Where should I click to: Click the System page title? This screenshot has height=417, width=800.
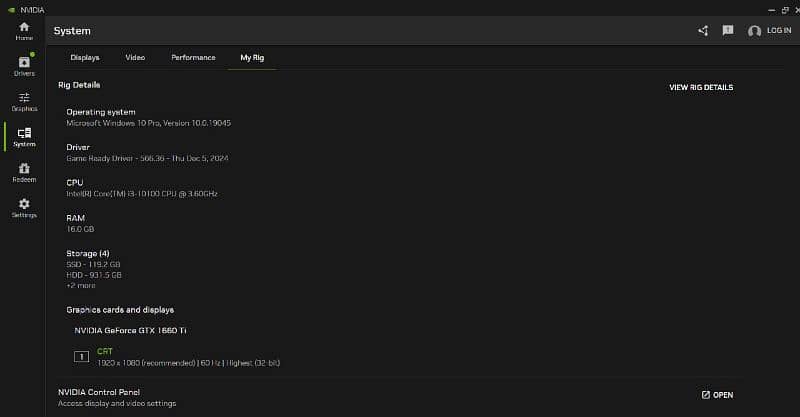(72, 31)
